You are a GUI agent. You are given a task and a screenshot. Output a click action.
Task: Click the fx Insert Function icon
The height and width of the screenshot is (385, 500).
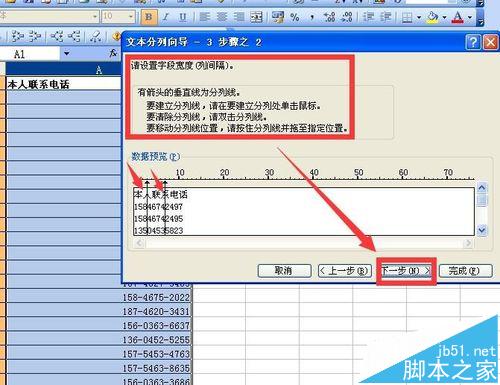[114, 53]
